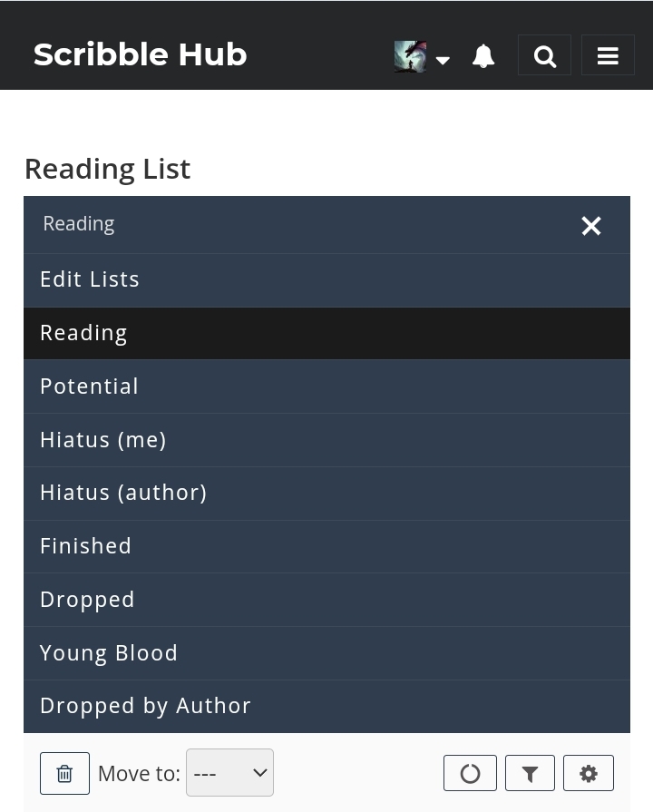Viewport: 653px width, 812px height.
Task: Open the reading list filter
Action: point(530,773)
